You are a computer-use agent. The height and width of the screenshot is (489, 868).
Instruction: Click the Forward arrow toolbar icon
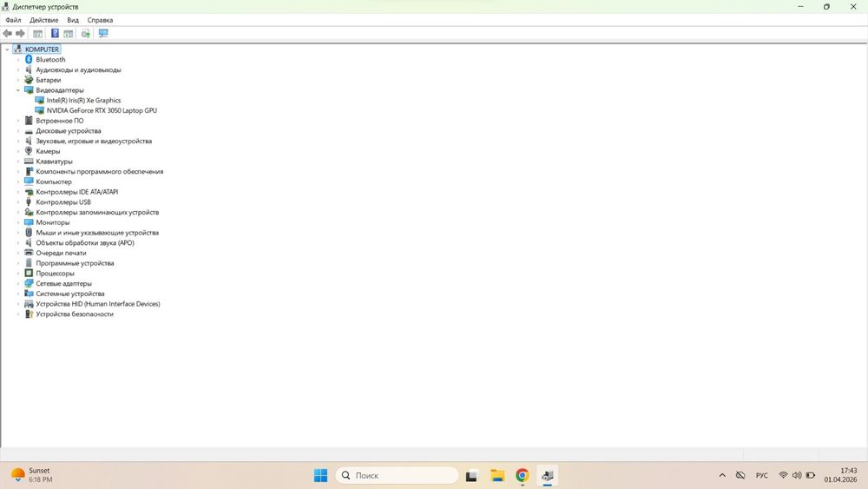pyautogui.click(x=21, y=34)
